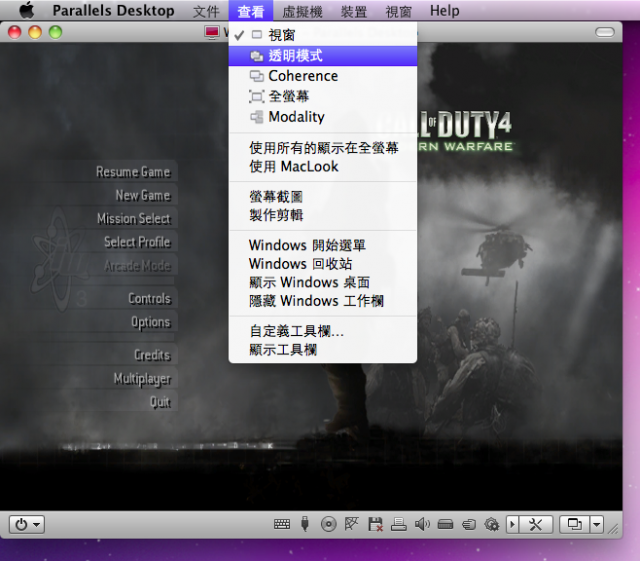Click the wrench and screwdriver tools button
Screen dimensions: 640x561
pos(536,524)
